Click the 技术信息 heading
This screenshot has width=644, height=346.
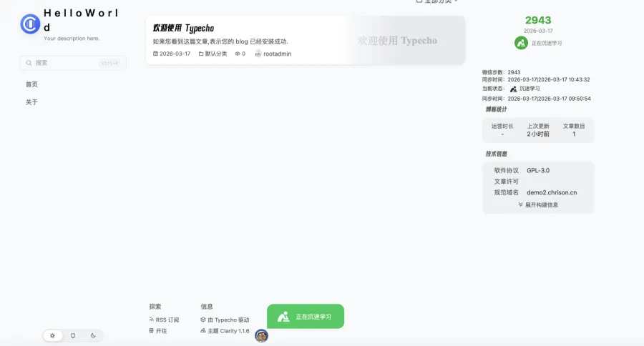coord(496,154)
